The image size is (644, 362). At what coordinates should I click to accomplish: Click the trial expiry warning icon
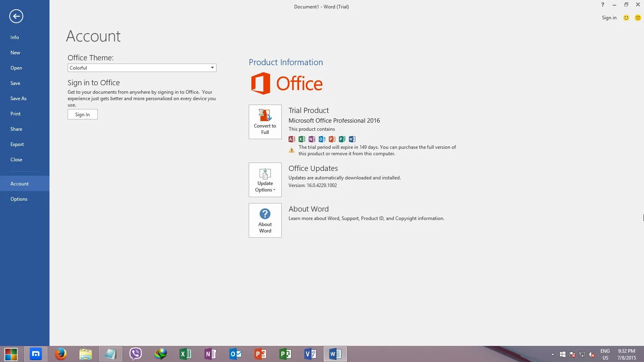[292, 150]
